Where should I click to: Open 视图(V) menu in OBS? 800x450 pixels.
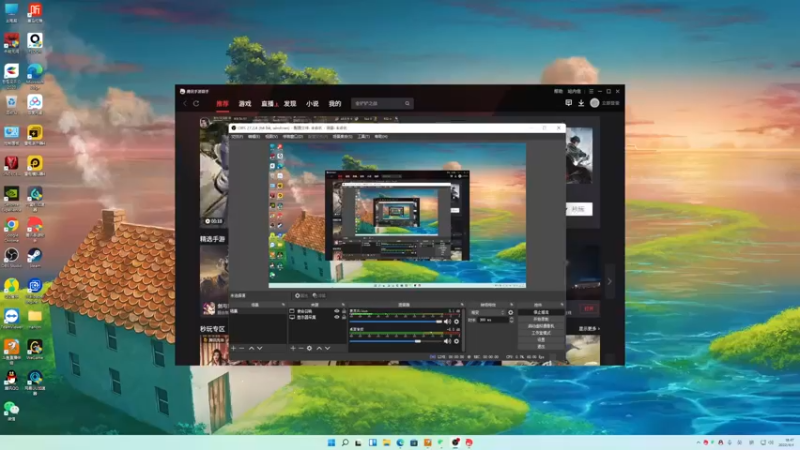[x=271, y=136]
